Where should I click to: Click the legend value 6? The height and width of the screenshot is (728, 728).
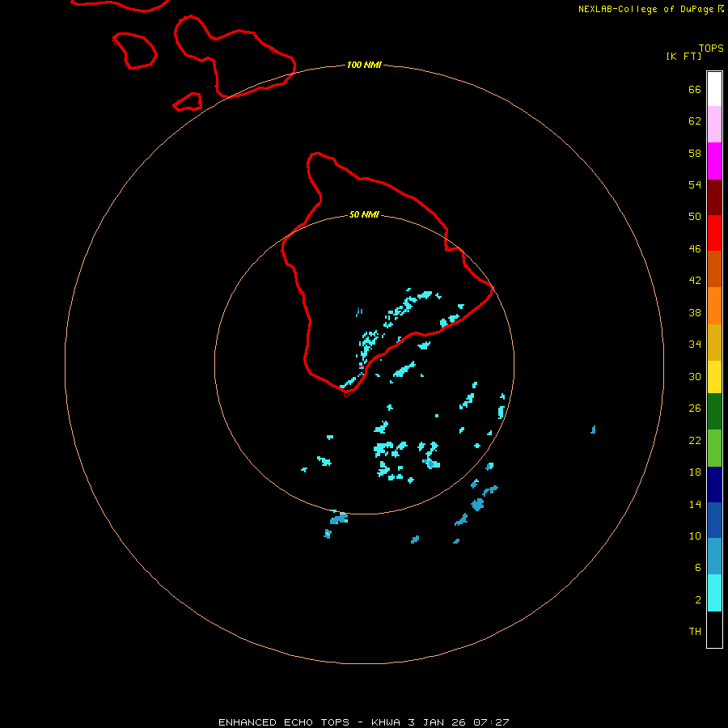698,567
